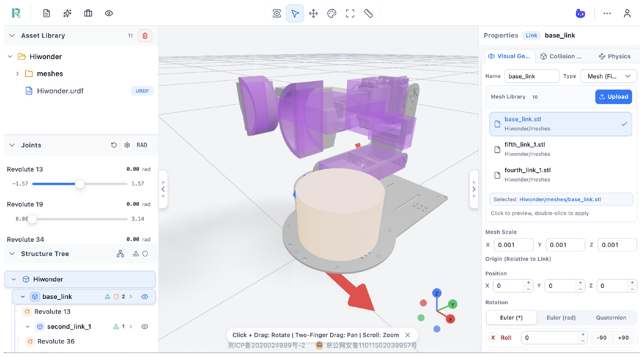The width and height of the screenshot is (644, 357).
Task: Open the Mesh type dropdown
Action: tap(608, 76)
